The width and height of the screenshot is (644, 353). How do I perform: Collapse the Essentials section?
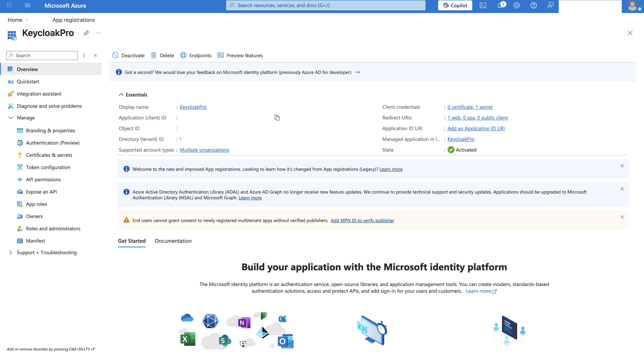tap(133, 95)
